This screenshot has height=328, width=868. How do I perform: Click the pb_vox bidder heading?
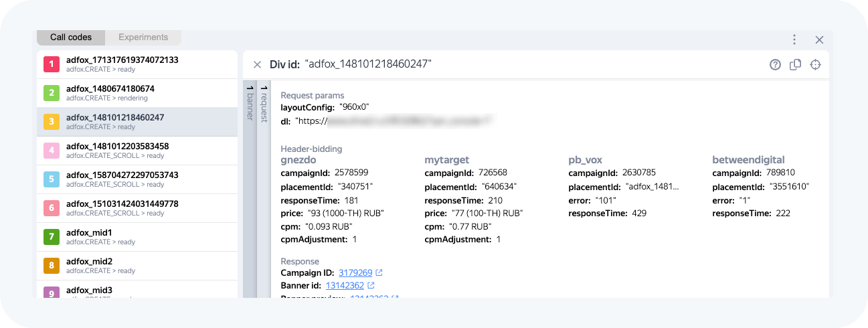point(587,160)
